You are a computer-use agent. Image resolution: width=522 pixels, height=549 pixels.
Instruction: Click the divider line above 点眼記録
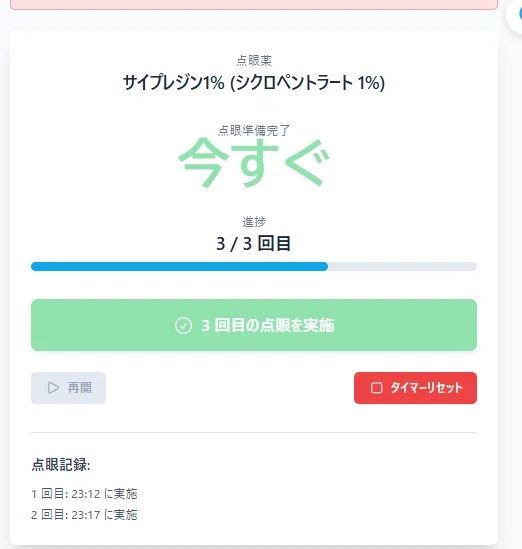point(254,432)
